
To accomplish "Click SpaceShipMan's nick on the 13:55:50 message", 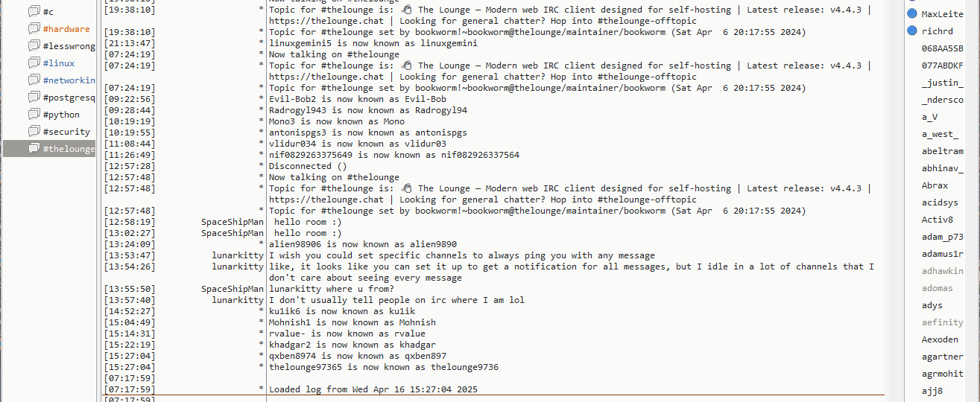I will coord(232,289).
